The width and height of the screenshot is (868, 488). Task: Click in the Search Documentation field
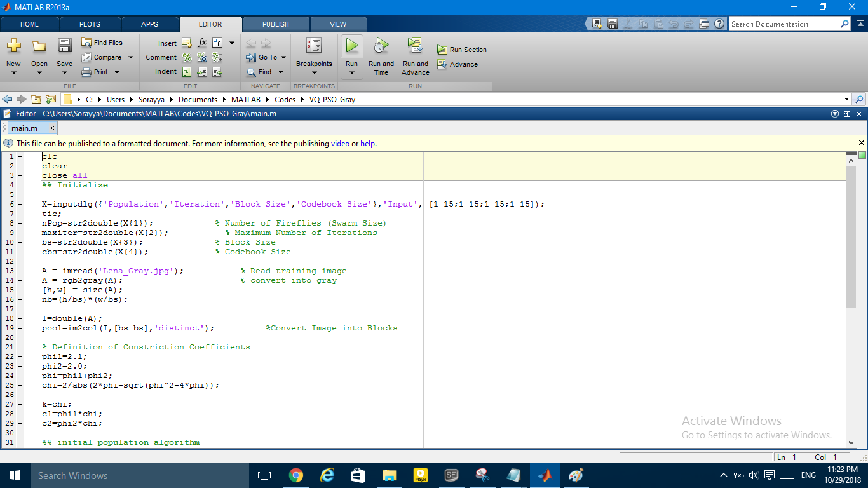click(x=785, y=24)
